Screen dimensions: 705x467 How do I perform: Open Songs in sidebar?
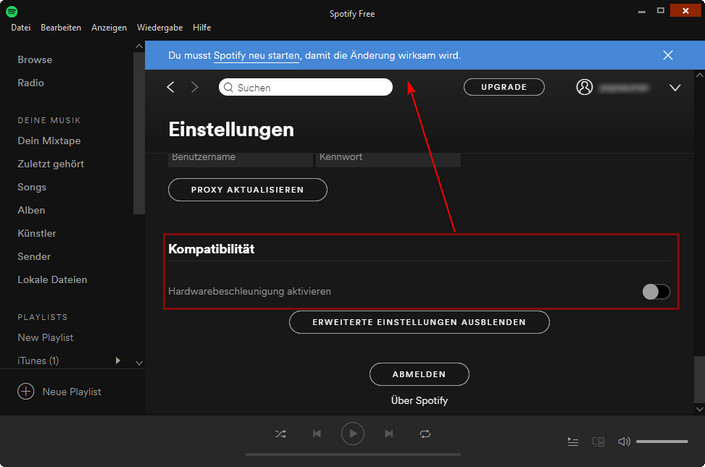coord(32,187)
